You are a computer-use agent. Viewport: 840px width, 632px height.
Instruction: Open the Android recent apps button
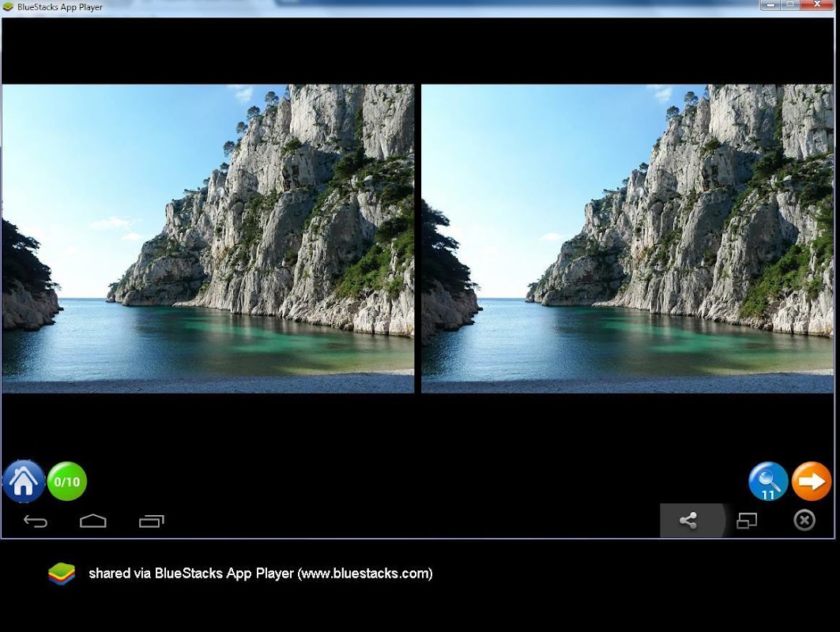tap(151, 521)
